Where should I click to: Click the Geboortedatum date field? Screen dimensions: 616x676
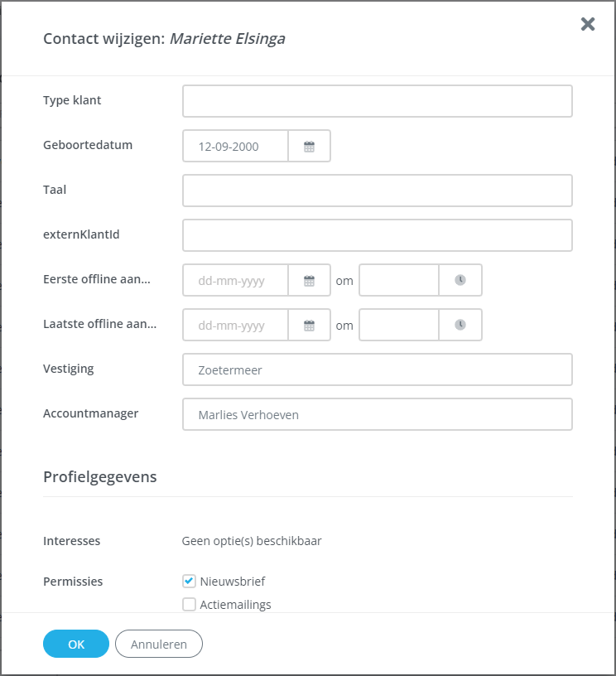tap(236, 147)
